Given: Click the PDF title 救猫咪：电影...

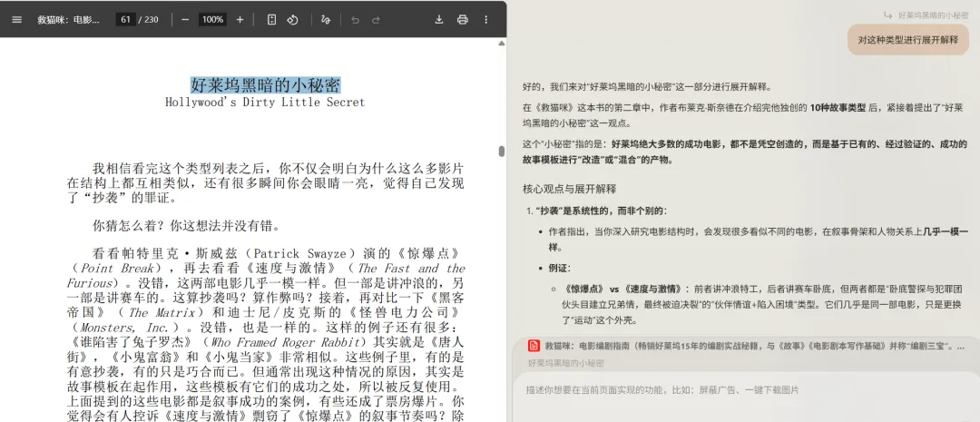Looking at the screenshot, I should [x=68, y=19].
